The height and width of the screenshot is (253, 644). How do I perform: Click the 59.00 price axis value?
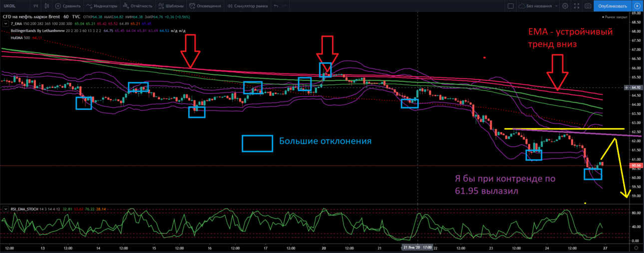[636, 196]
